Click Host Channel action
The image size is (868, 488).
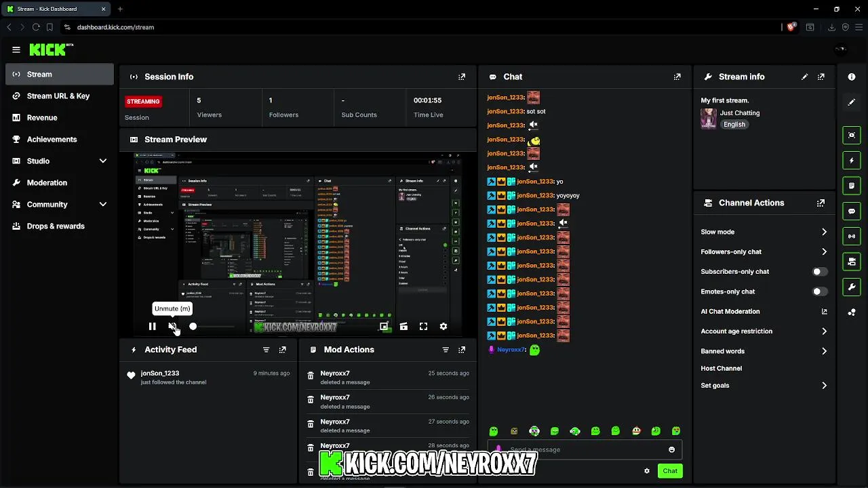pyautogui.click(x=721, y=369)
